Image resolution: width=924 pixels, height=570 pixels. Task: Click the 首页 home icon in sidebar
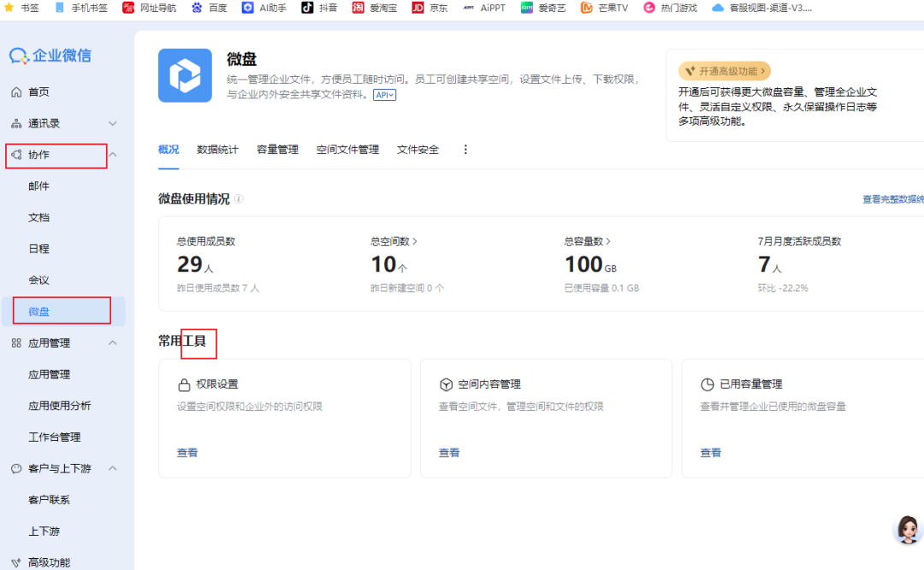16,92
